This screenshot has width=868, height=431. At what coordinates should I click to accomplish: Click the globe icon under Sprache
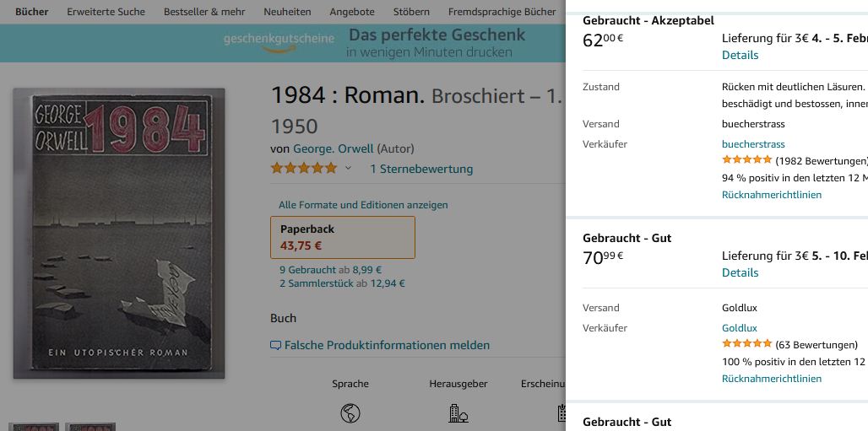350,413
